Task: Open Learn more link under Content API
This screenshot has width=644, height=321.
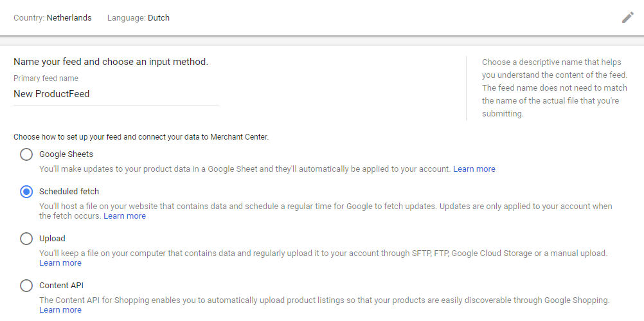Action: pos(60,310)
